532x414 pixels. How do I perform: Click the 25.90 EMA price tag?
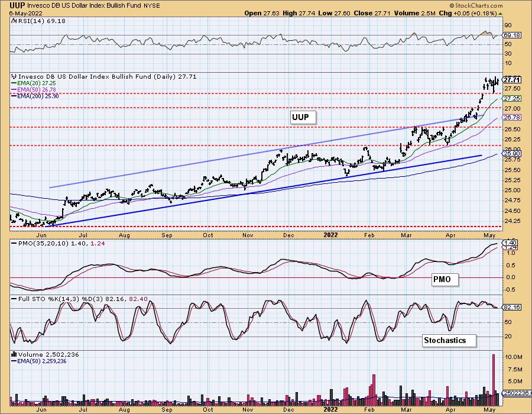click(x=512, y=153)
